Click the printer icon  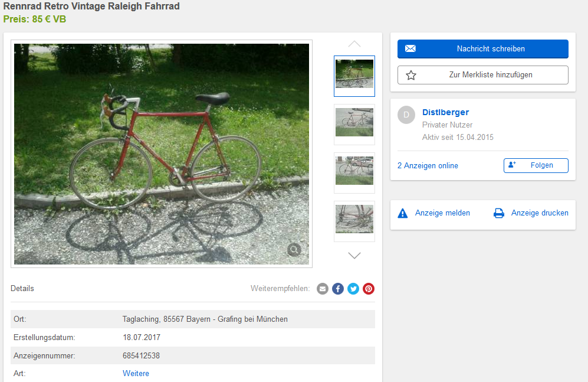click(499, 213)
